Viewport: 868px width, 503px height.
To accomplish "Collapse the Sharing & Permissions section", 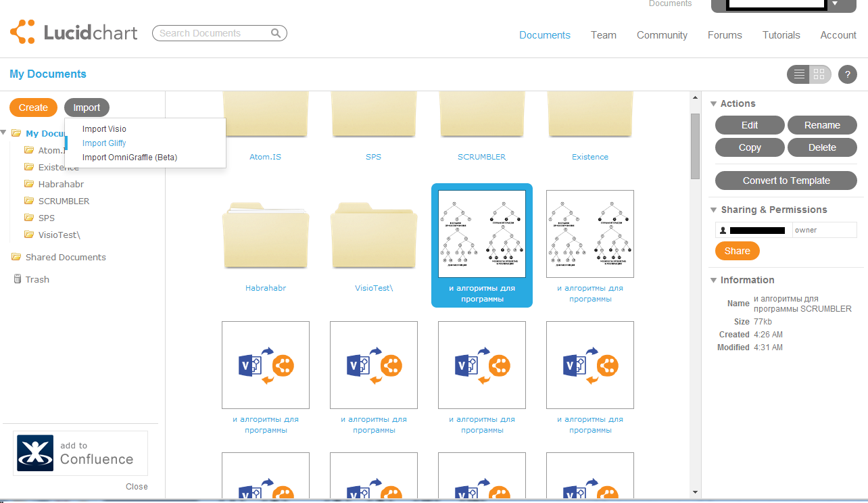I will 713,210.
